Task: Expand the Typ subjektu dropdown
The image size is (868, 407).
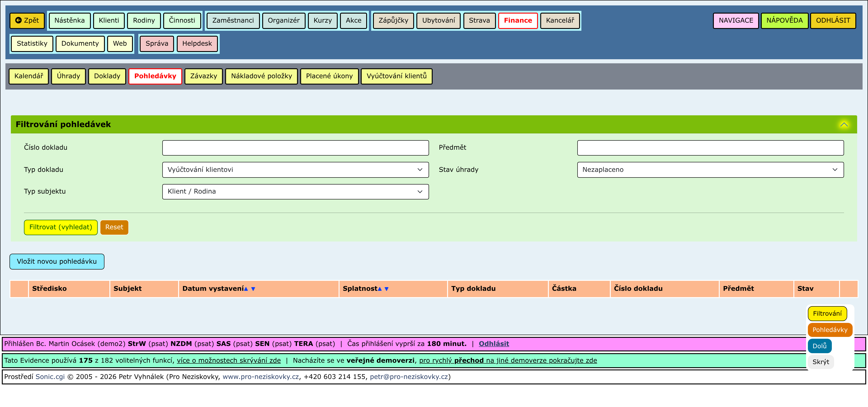Action: [295, 192]
